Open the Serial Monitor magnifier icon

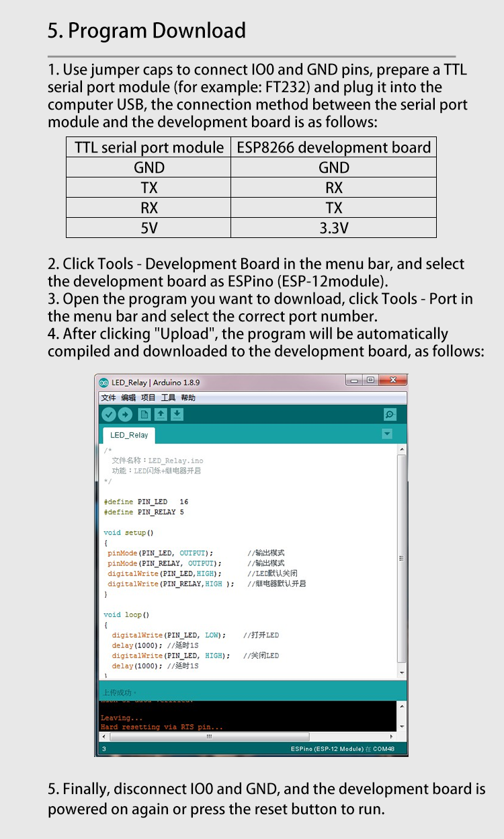(x=390, y=415)
